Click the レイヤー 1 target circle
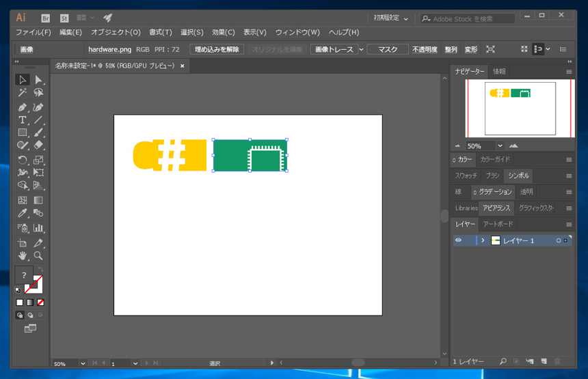The image size is (588, 379). point(559,240)
